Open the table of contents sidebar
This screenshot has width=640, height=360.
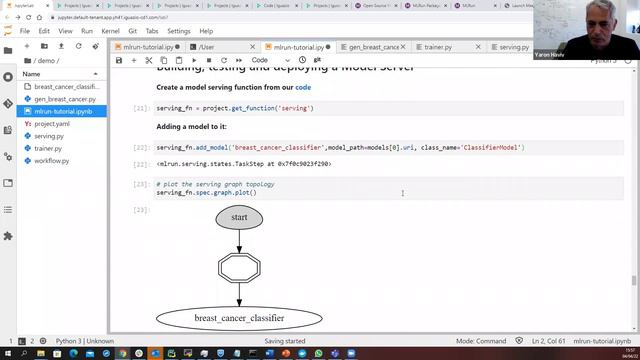[x=8, y=210]
